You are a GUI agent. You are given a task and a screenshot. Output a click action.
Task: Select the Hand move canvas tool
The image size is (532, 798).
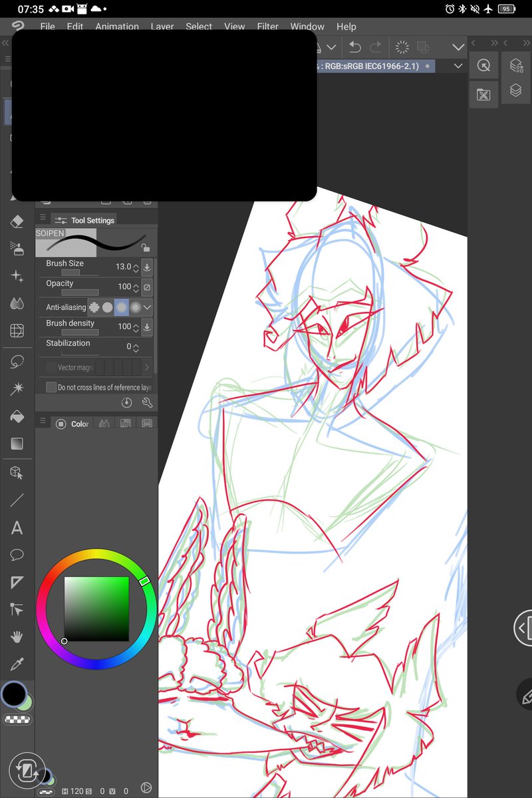point(17,636)
